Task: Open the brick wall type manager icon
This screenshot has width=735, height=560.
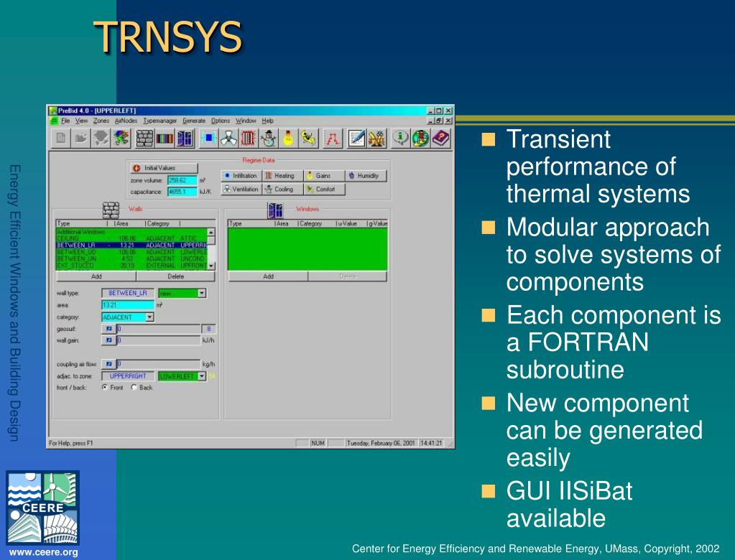Action: 144,139
